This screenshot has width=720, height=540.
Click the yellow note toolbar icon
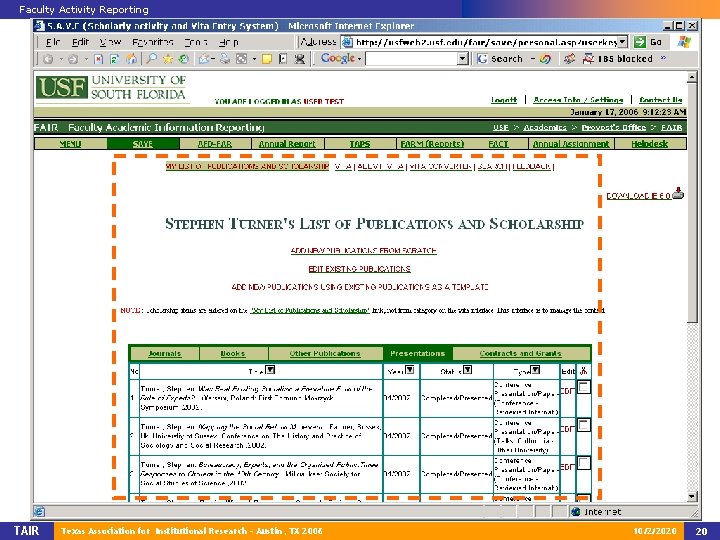pos(267,59)
